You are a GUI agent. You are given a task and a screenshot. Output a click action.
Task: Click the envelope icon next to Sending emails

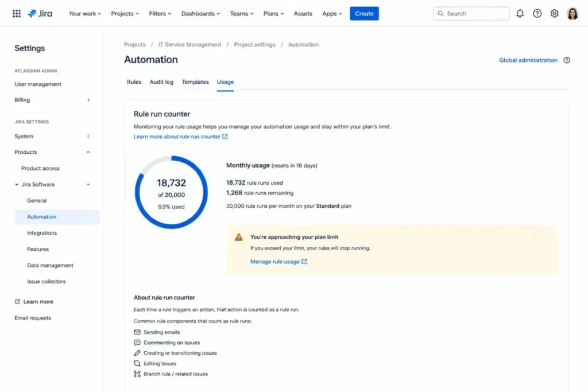pyautogui.click(x=137, y=332)
